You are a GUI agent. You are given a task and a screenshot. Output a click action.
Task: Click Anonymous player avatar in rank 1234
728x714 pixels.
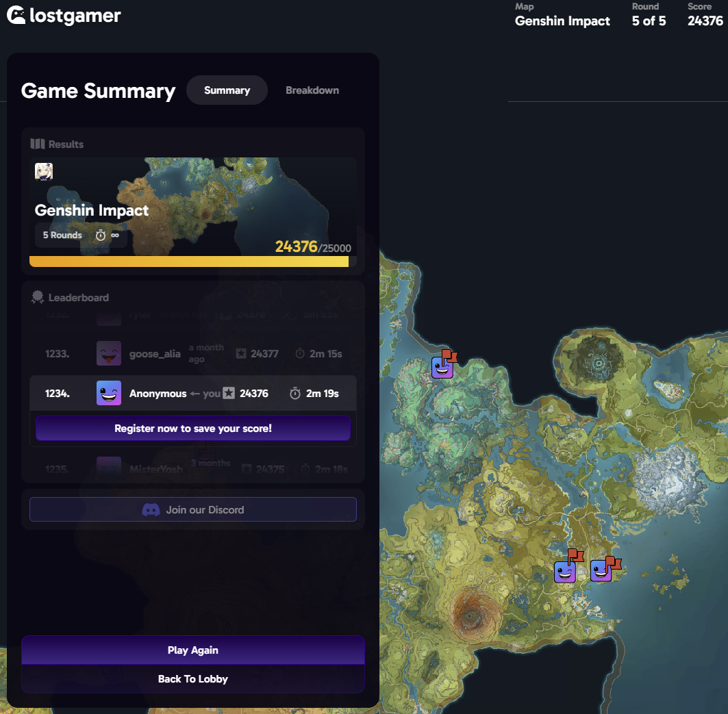coord(109,393)
